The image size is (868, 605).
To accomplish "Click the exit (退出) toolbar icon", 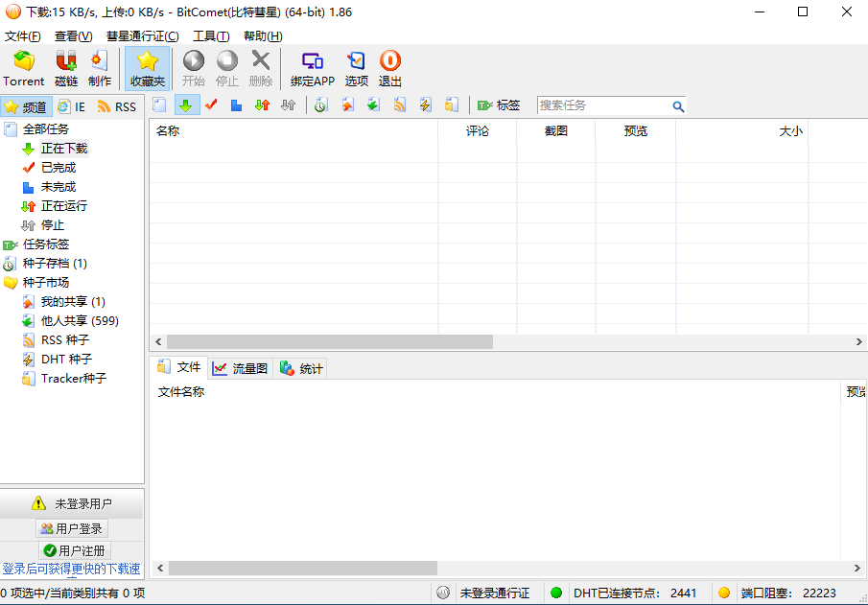I will pos(390,68).
